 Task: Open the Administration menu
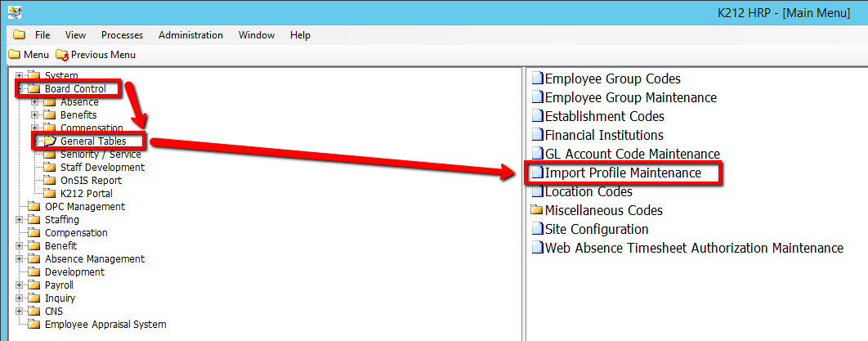190,35
